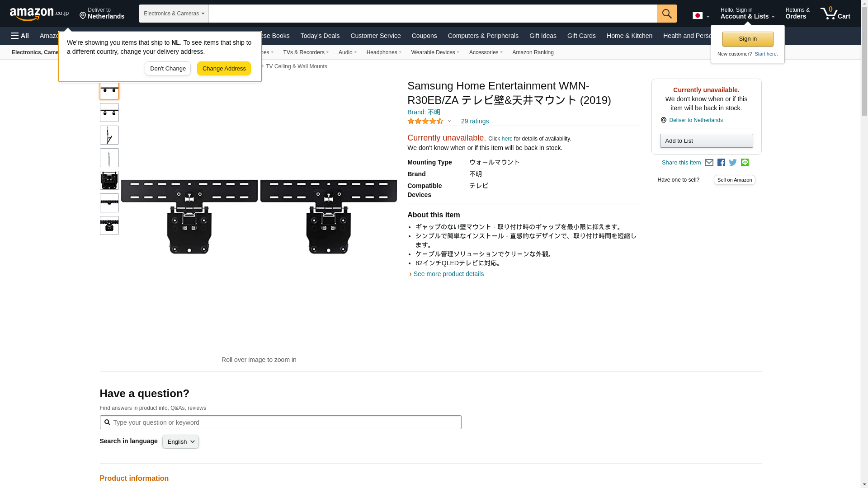Share this item via email icon
This screenshot has height=488, width=868.
tap(709, 163)
